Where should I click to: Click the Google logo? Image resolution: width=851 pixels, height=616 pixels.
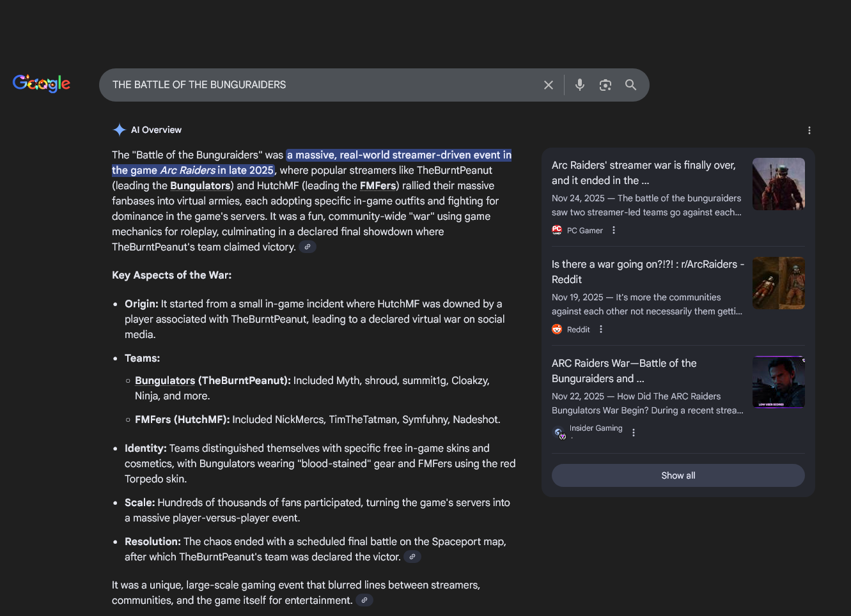42,83
